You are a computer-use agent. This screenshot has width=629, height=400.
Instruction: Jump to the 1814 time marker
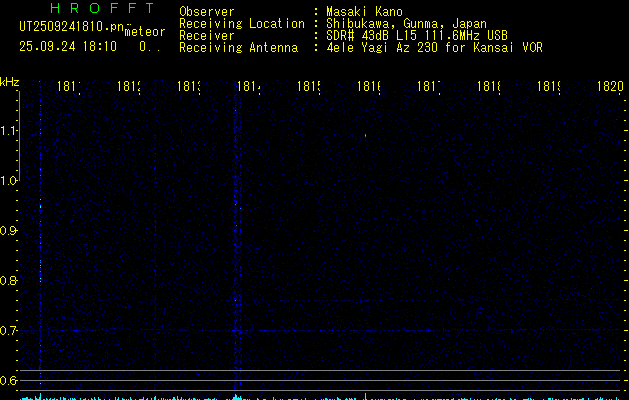point(249,87)
